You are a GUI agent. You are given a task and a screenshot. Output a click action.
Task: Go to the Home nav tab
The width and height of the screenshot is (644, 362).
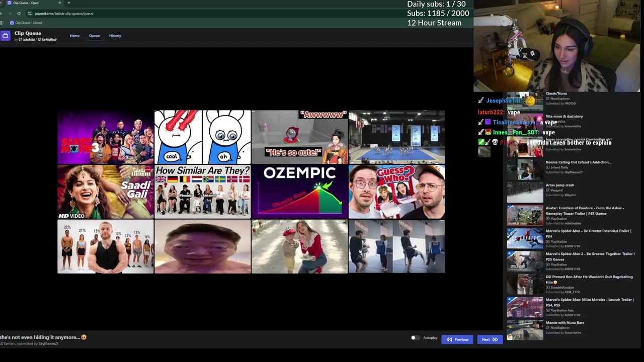[x=74, y=36]
